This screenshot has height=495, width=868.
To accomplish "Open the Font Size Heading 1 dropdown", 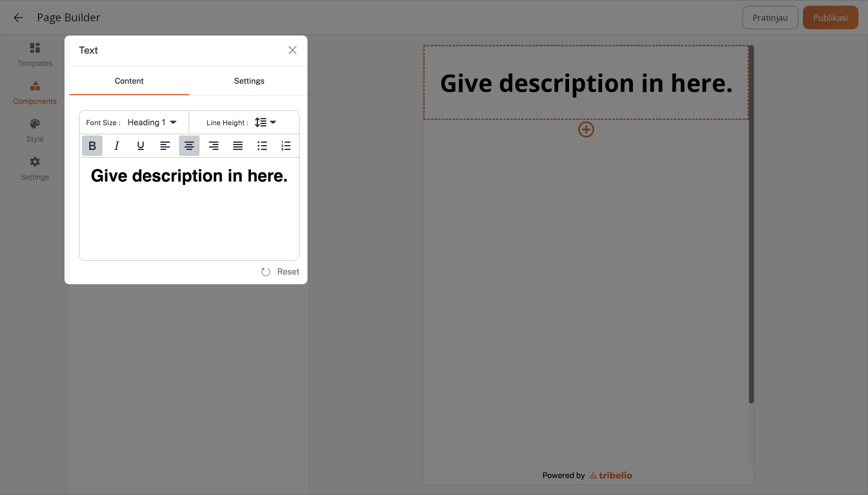I will click(x=152, y=122).
